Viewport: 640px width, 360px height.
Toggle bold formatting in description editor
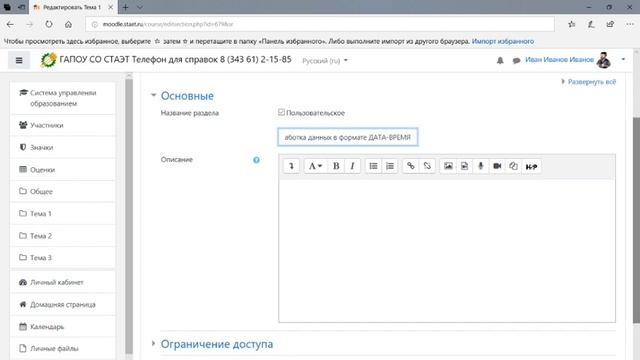(x=336, y=166)
